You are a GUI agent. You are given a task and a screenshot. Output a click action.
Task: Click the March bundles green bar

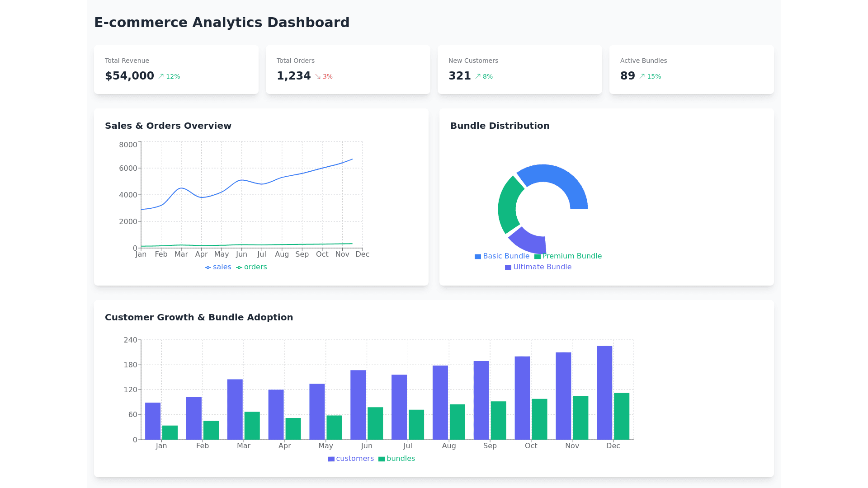[252, 426]
